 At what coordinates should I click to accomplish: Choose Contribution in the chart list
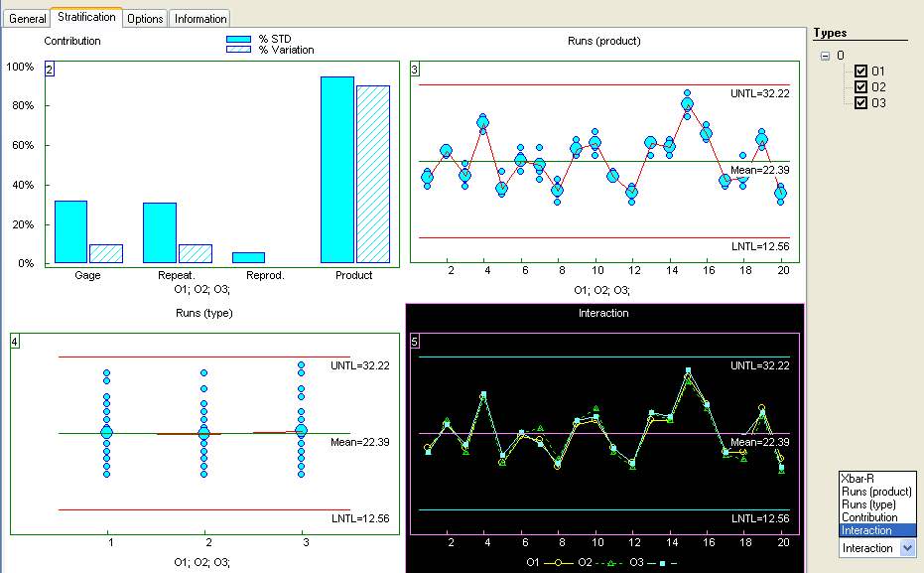(x=869, y=517)
